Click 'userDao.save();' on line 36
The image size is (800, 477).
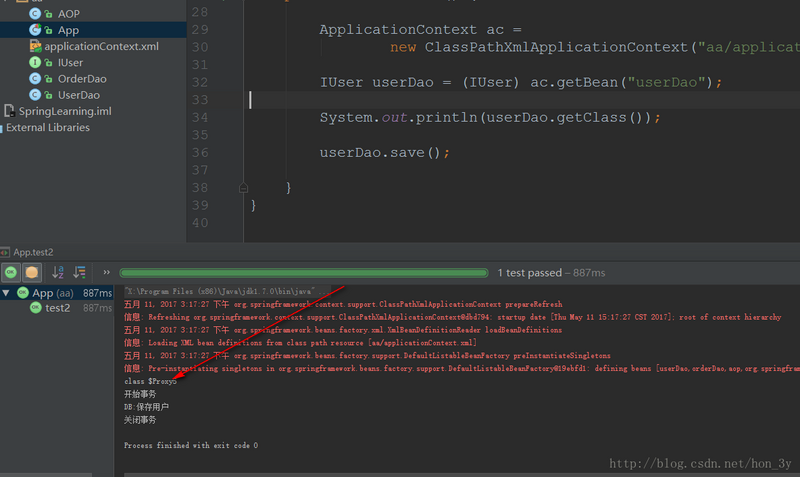pyautogui.click(x=385, y=153)
